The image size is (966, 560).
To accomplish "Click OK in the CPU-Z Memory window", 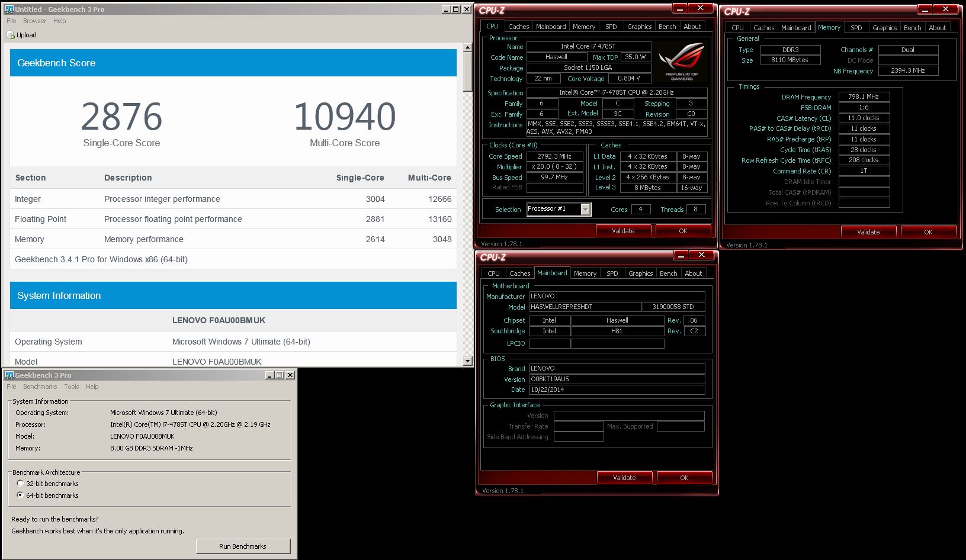I will (928, 232).
